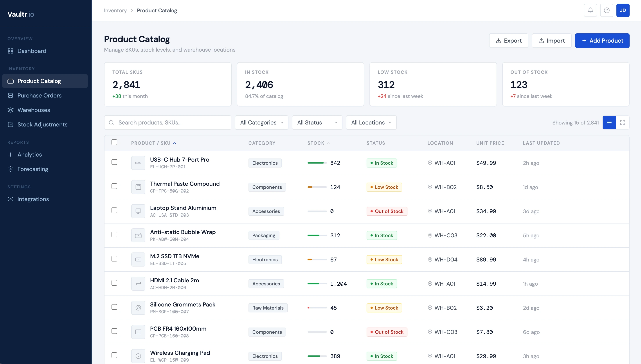
Task: Open Purchase Orders in sidebar
Action: click(x=45, y=96)
